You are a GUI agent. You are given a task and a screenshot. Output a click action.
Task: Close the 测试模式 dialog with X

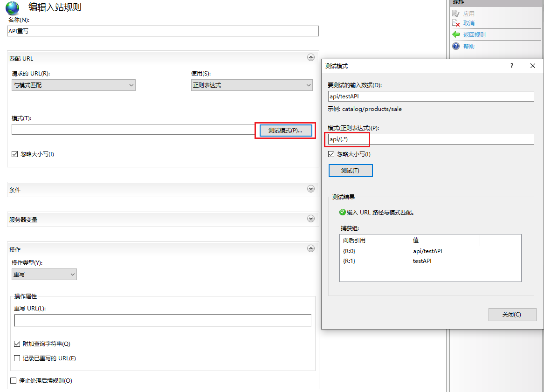point(533,66)
